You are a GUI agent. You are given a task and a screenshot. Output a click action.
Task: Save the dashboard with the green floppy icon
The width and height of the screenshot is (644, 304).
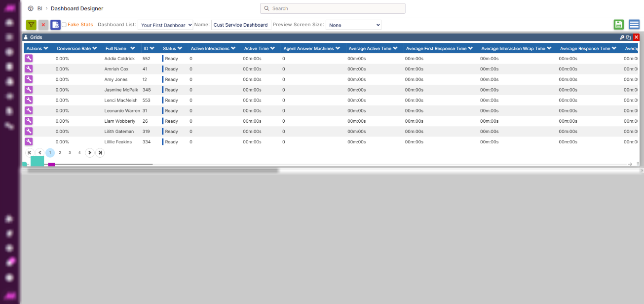[x=619, y=25]
